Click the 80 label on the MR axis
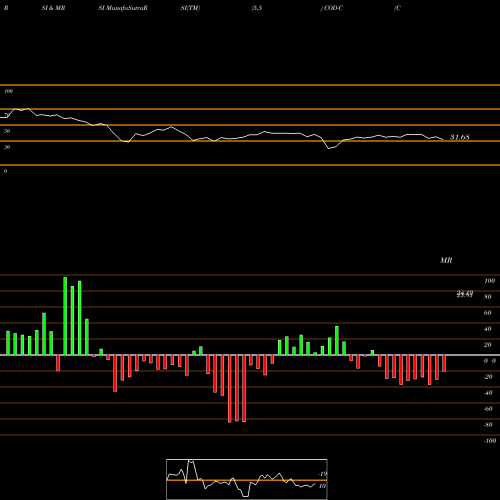 pyautogui.click(x=488, y=297)
